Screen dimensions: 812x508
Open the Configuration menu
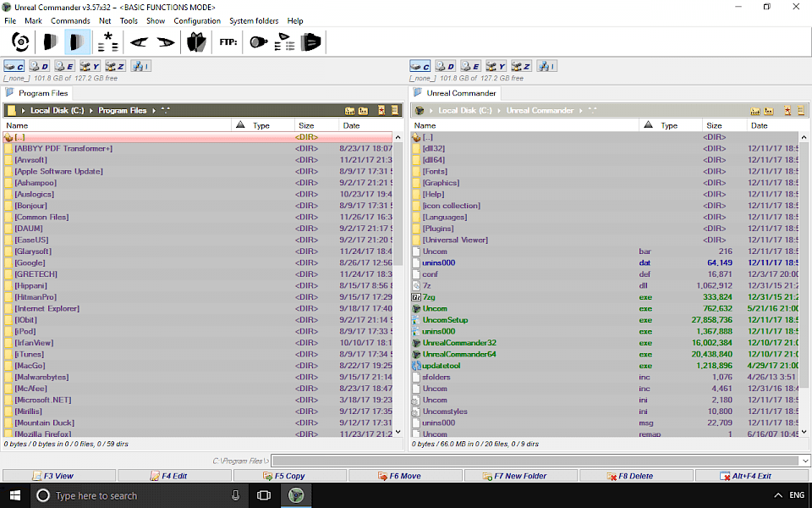coord(197,20)
